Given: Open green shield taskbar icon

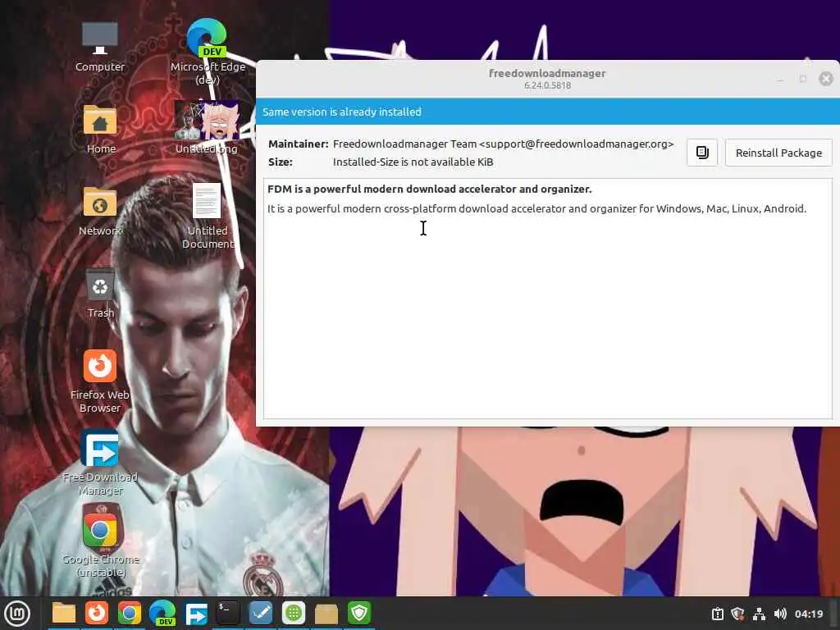Looking at the screenshot, I should (x=359, y=614).
